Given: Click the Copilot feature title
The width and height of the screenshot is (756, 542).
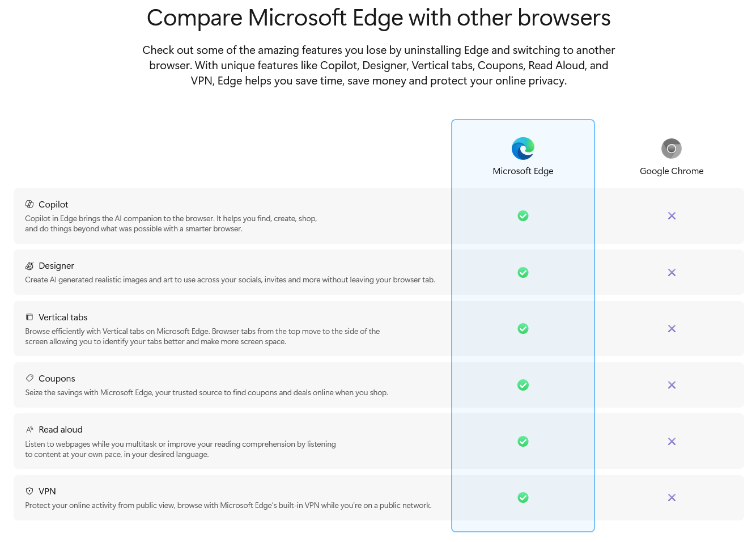Looking at the screenshot, I should [x=53, y=205].
